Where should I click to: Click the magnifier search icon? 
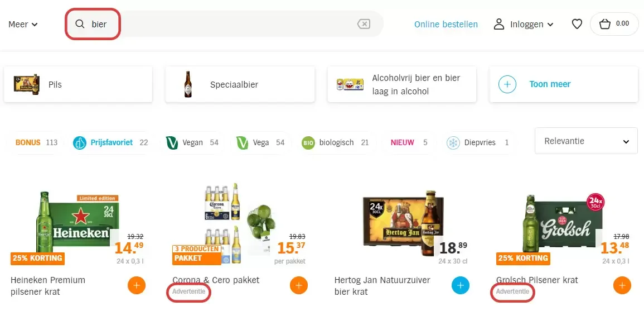pos(80,24)
